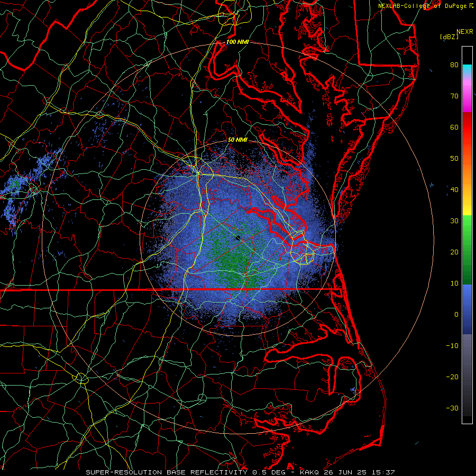Click the blue segment of the color bar
The width and height of the screenshot is (476, 476).
tap(467, 308)
